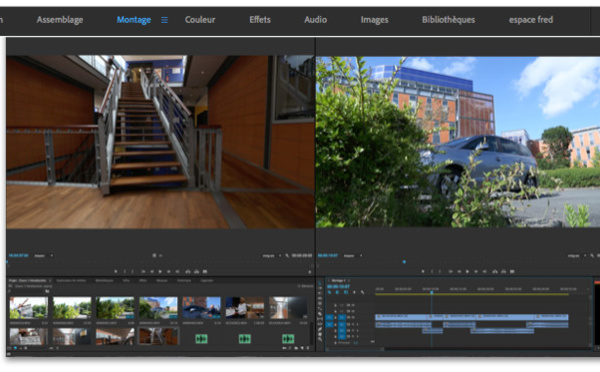Image resolution: width=600 pixels, height=372 pixels.
Task: Toggle Snap in the timeline header
Action: 337,292
